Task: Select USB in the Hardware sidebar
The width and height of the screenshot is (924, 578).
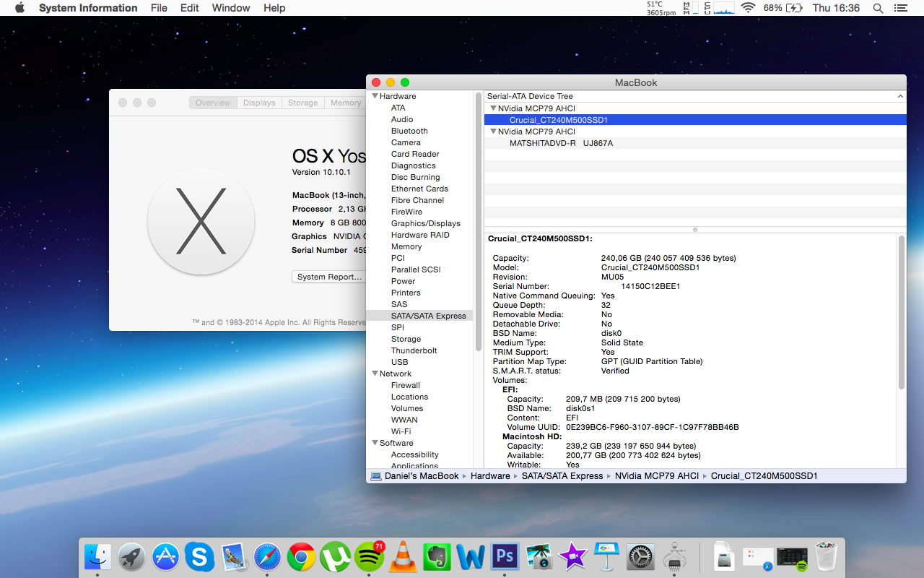Action: click(400, 362)
